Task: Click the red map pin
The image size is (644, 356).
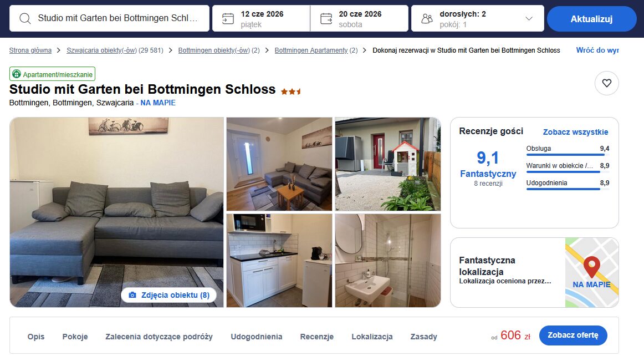Action: click(591, 267)
